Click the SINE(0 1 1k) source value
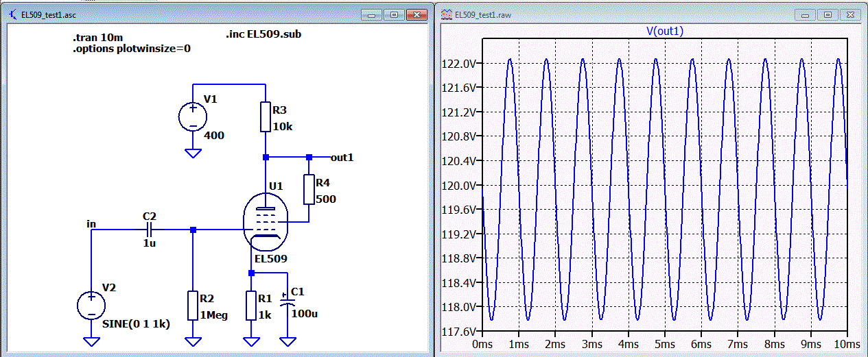This screenshot has height=357, width=868. 136,323
